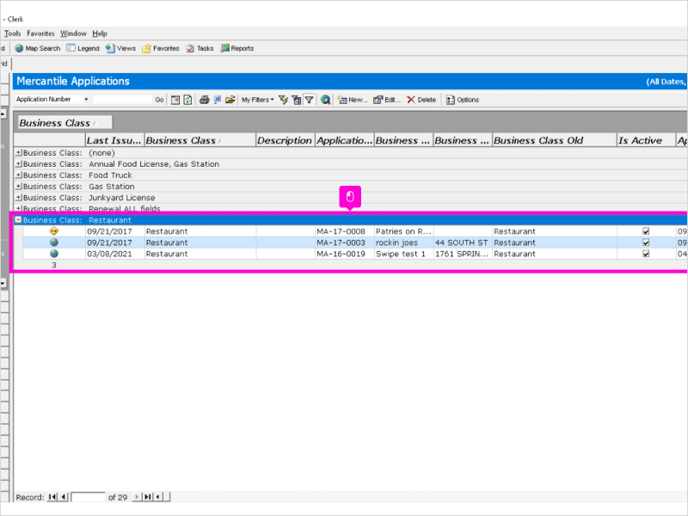Expand the Gas Station group
Image resolution: width=688 pixels, height=516 pixels.
click(19, 186)
